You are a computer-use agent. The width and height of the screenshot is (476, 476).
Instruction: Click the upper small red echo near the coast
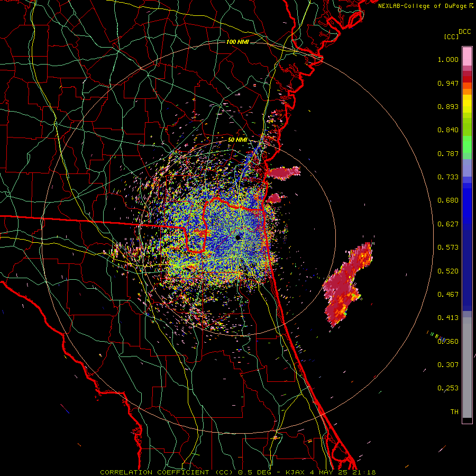pyautogui.click(x=284, y=172)
